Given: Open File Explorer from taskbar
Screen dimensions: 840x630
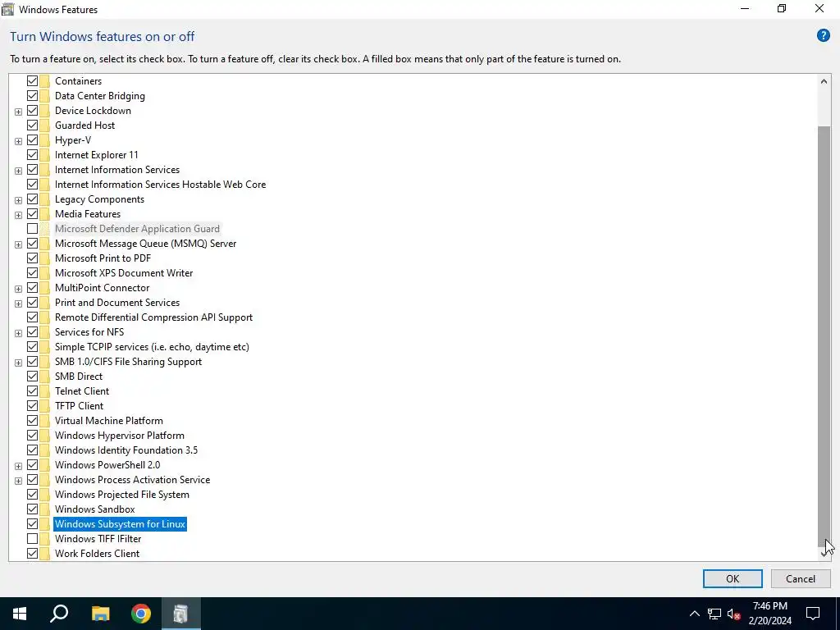Looking at the screenshot, I should (100, 614).
